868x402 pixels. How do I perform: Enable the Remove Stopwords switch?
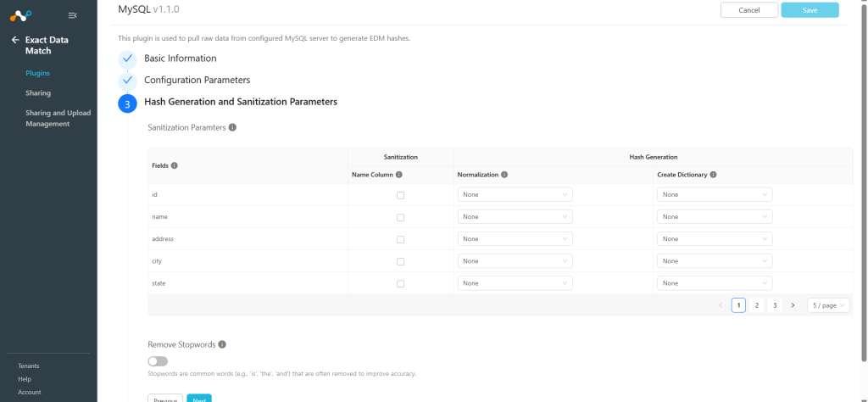[x=158, y=361]
